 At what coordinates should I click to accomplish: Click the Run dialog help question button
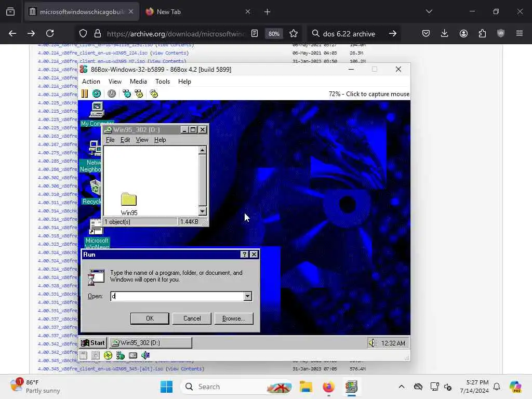coord(244,255)
